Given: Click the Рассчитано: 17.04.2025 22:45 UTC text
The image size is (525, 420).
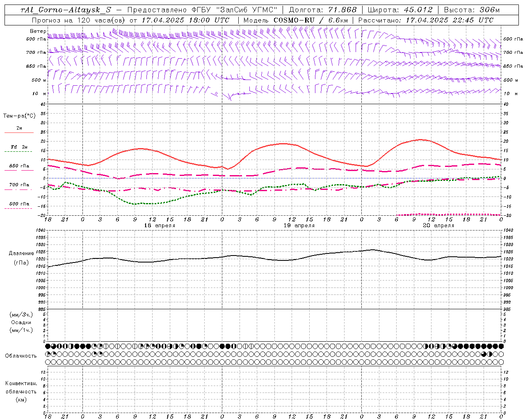Looking at the screenshot, I should 426,20.
